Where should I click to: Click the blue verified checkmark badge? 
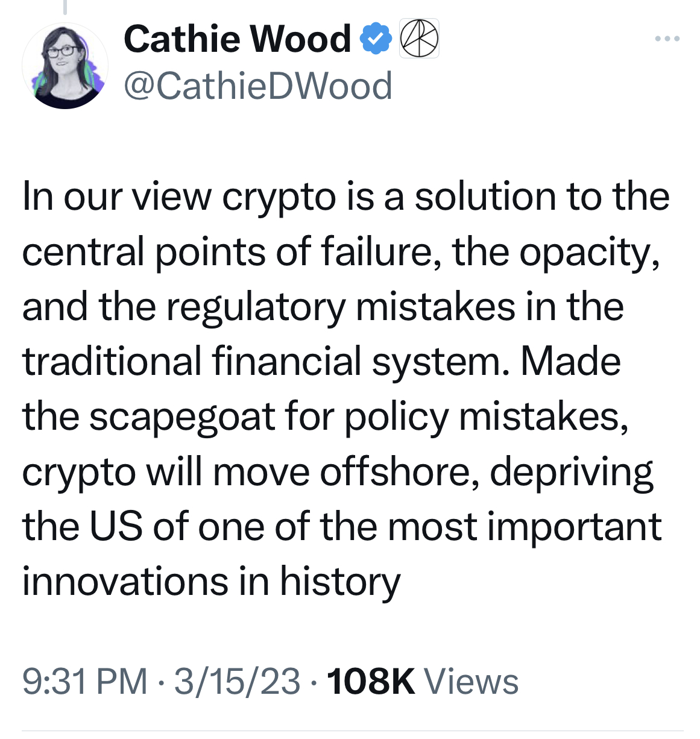click(376, 39)
